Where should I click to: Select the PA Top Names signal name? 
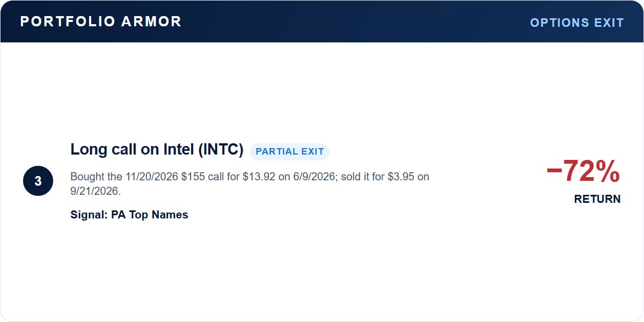tap(150, 215)
